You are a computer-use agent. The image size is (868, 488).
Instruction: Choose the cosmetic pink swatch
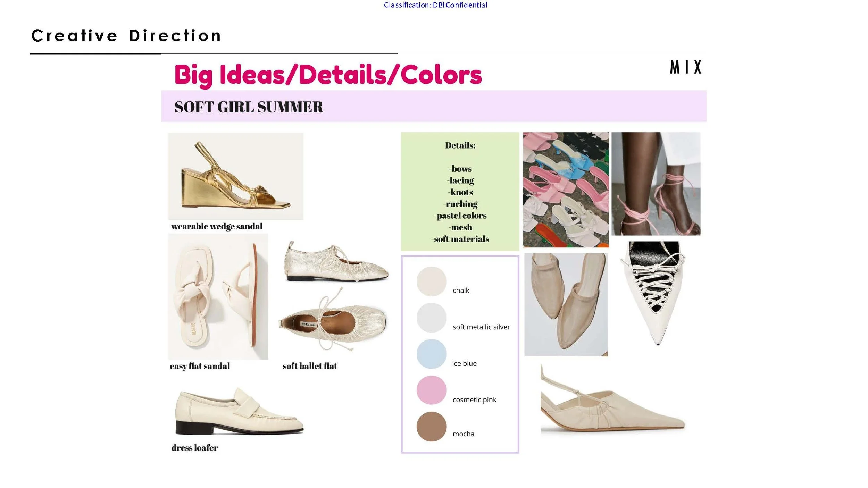pyautogui.click(x=431, y=390)
